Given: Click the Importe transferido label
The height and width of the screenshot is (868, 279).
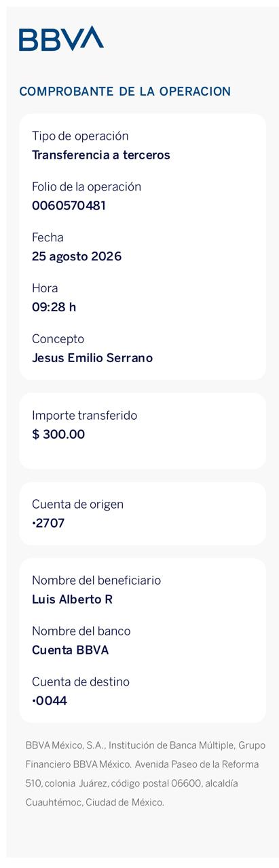Looking at the screenshot, I should pos(84,416).
